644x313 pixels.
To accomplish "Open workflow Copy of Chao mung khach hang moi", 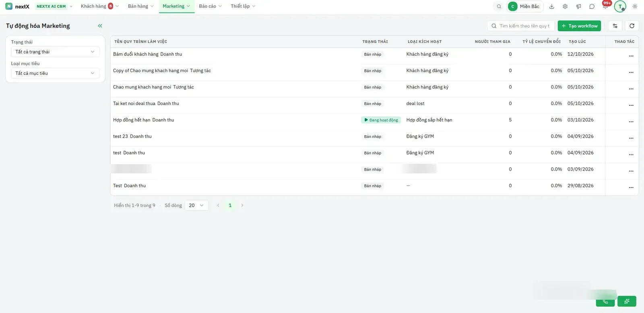I will click(151, 71).
